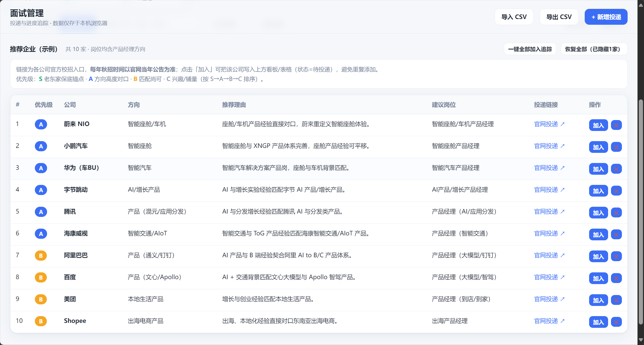
Task: Add 阿里巴巴 with 加入 button
Action: [598, 256]
